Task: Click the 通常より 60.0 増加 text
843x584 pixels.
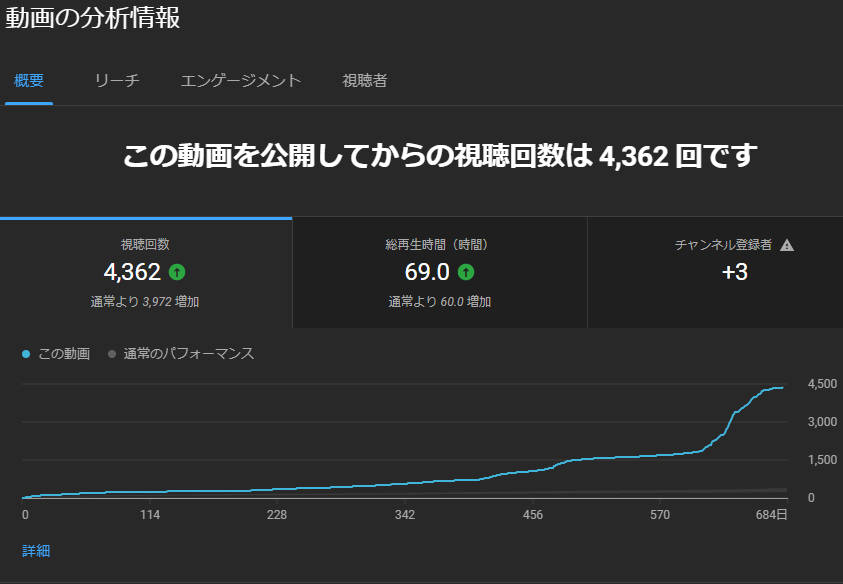Action: [440, 302]
